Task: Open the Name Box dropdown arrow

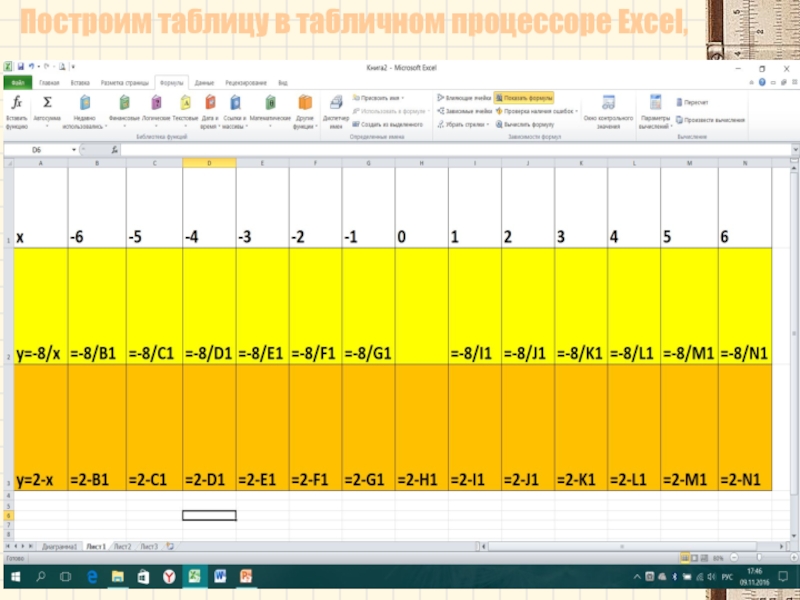Action: click(72, 150)
